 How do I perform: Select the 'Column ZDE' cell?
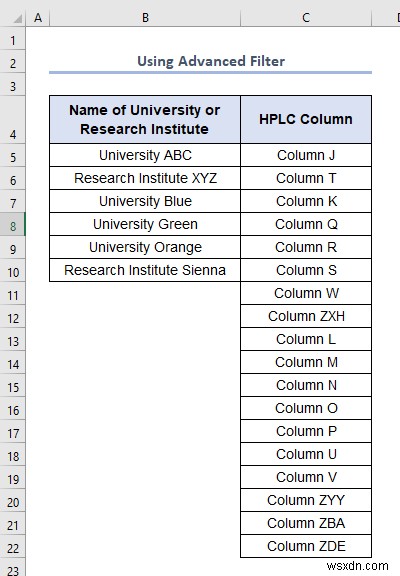(x=306, y=546)
